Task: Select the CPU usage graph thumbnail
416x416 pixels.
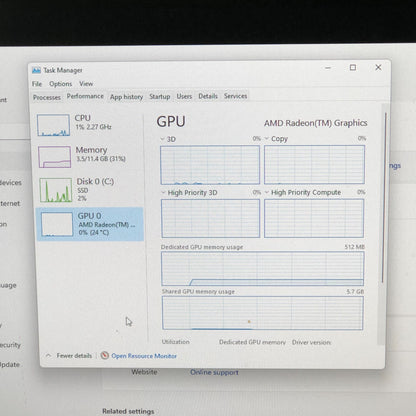Action: 53,125
